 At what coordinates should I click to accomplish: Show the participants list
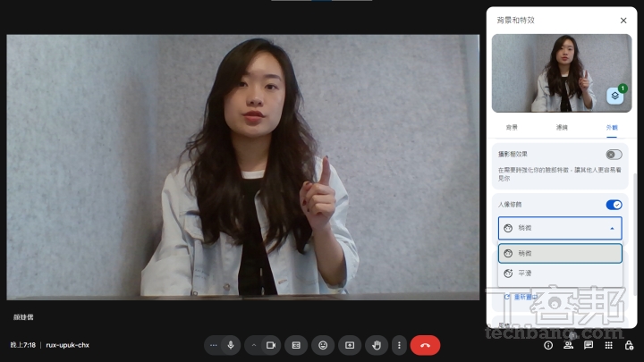pyautogui.click(x=569, y=345)
